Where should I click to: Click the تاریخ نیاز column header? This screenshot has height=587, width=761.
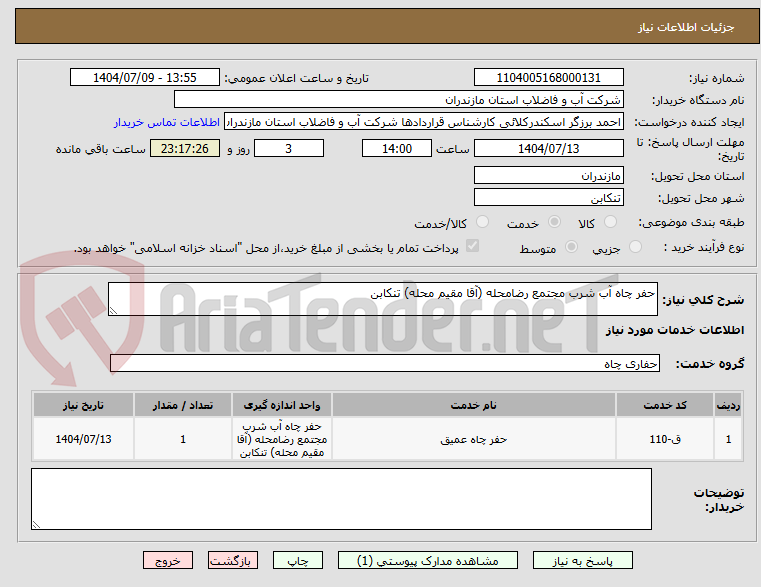83,405
